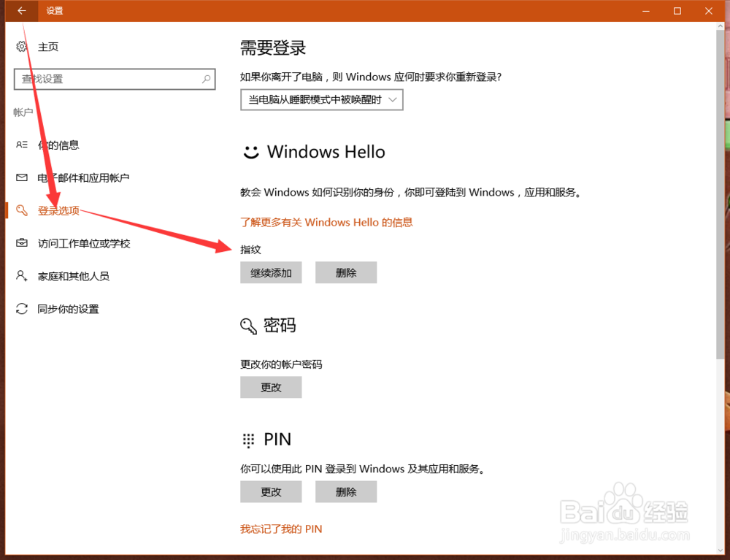Click the envelope icon for 电子邮件和应用帐户
This screenshot has height=560, width=730.
[x=21, y=178]
